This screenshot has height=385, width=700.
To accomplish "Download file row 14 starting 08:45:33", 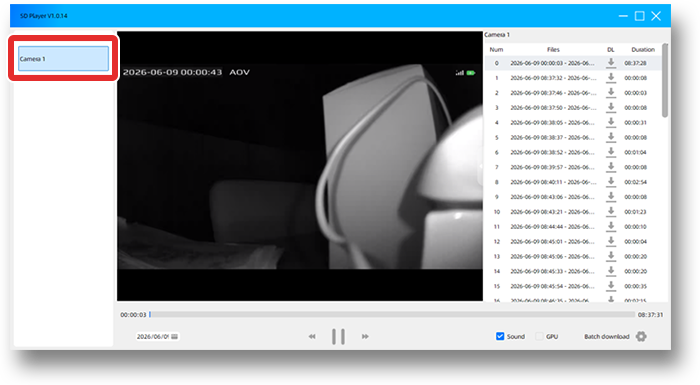I will point(611,271).
